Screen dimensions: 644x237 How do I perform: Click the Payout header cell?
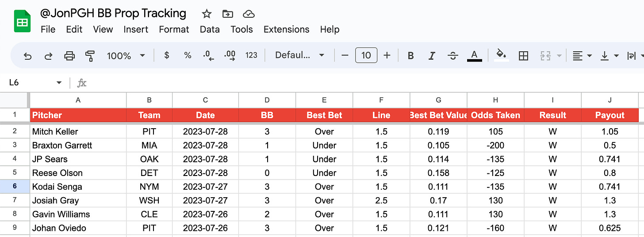pos(610,115)
